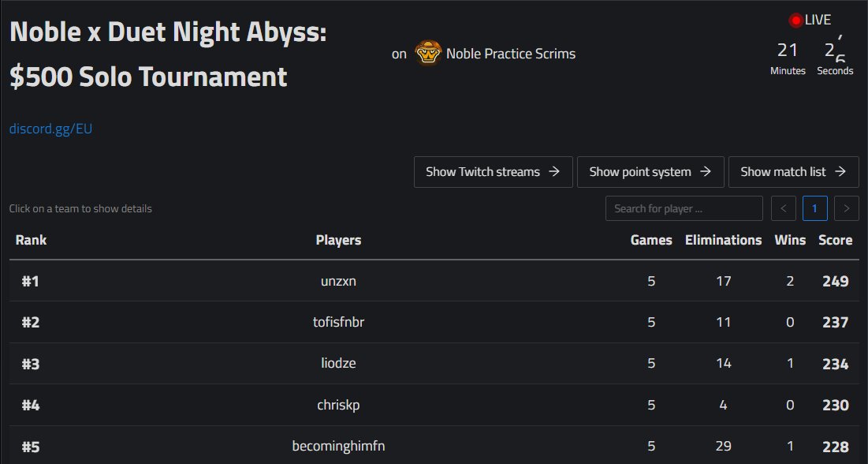Click the Eliminations column header
868x464 pixels.
[723, 240]
